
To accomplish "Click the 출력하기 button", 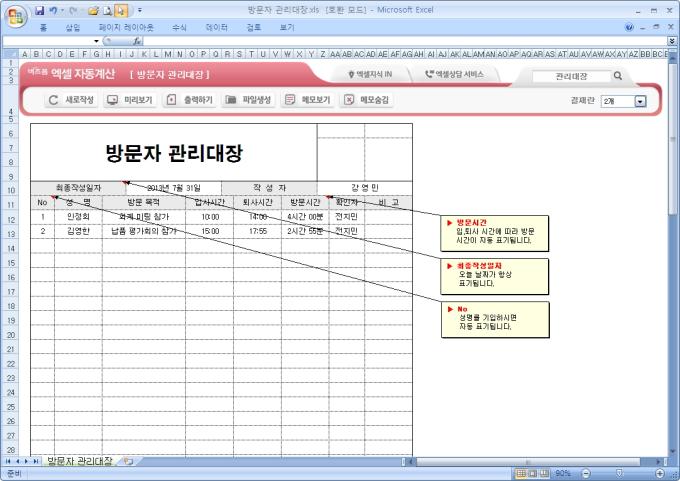I will click(x=189, y=100).
